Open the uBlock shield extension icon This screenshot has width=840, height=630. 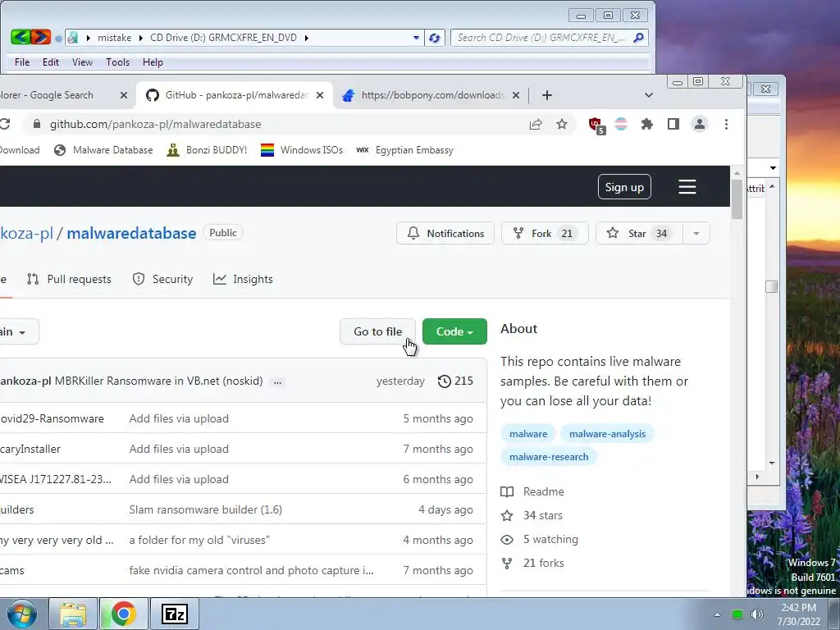click(596, 125)
